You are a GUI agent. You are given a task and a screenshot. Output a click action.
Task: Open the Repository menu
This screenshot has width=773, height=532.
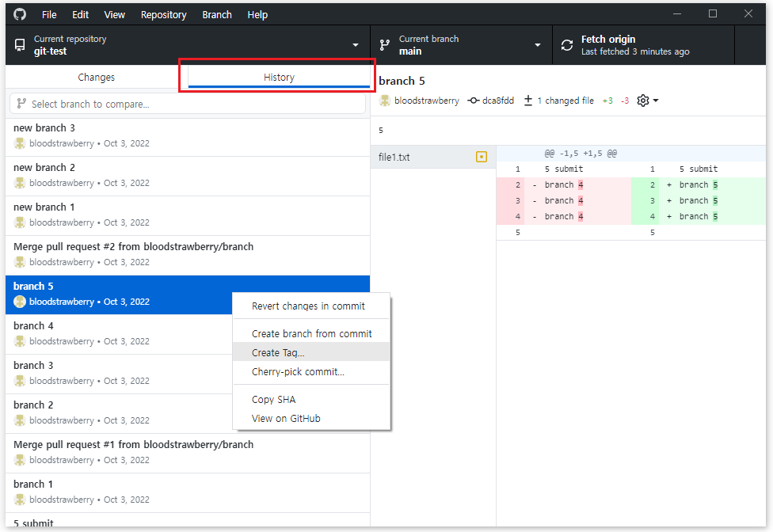click(164, 15)
